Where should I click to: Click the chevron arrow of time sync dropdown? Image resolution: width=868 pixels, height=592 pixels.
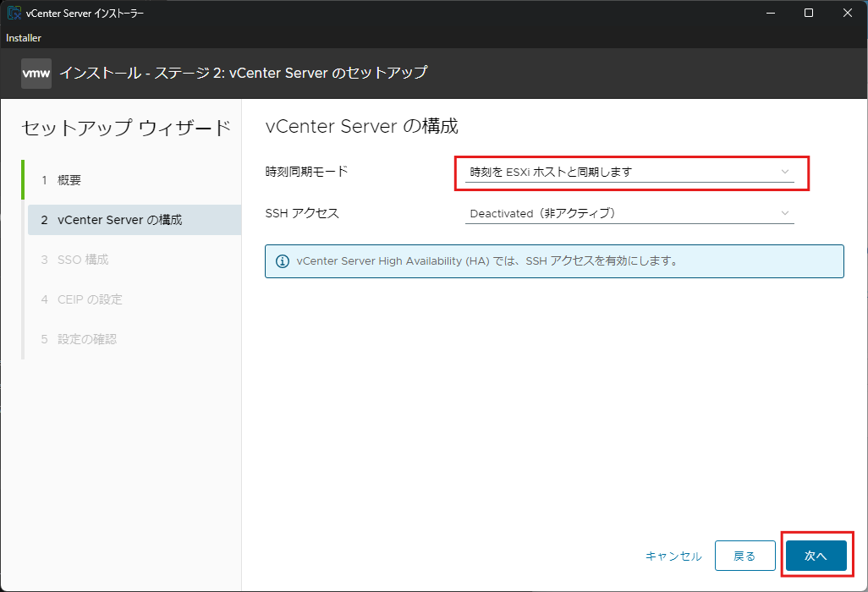pyautogui.click(x=784, y=172)
